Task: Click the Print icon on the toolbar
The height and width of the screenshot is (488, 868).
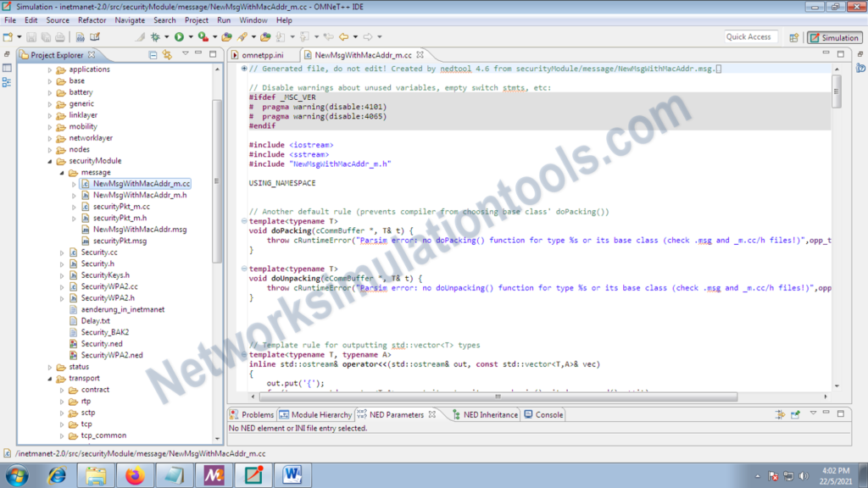Action: [61, 36]
